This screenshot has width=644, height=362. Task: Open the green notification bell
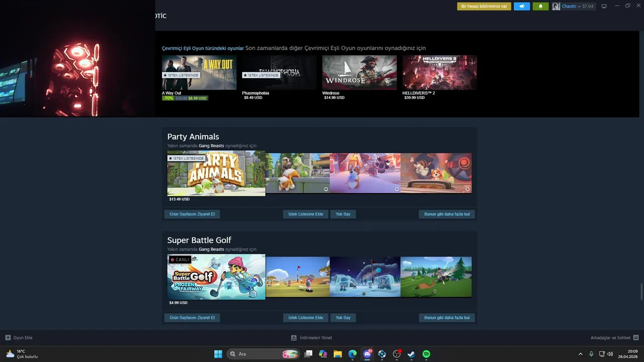click(x=541, y=7)
